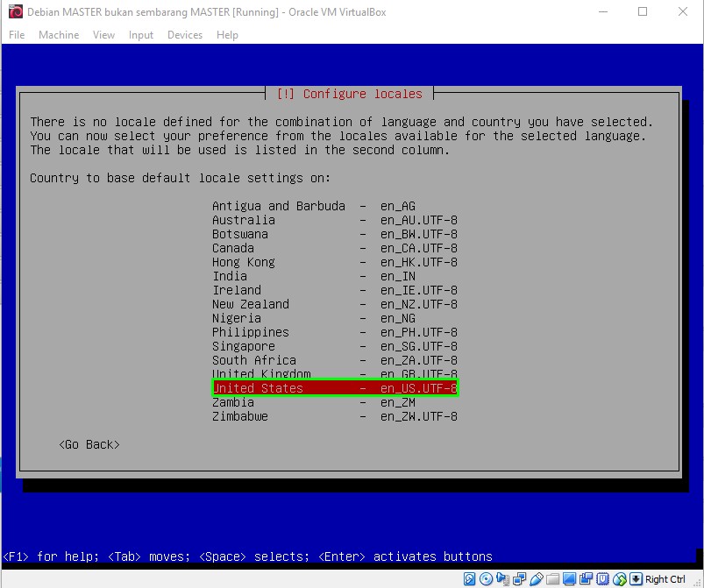Select Canada en_CA.UTF-8 locale
704x588 pixels.
point(335,248)
